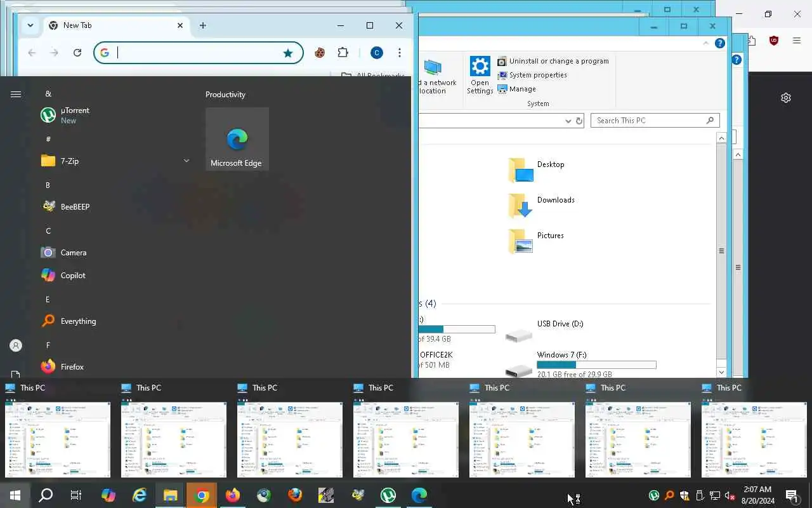Open the Desktop folder in This PC

537,170
